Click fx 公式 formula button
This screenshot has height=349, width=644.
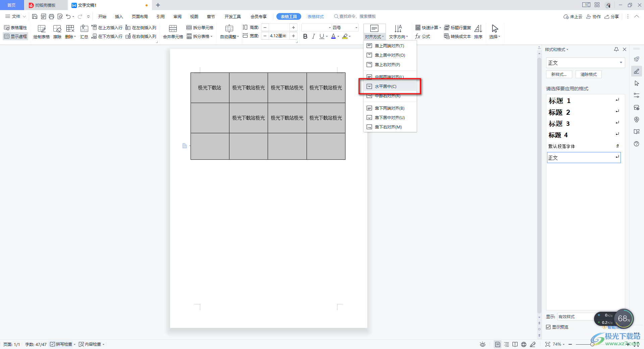point(423,36)
